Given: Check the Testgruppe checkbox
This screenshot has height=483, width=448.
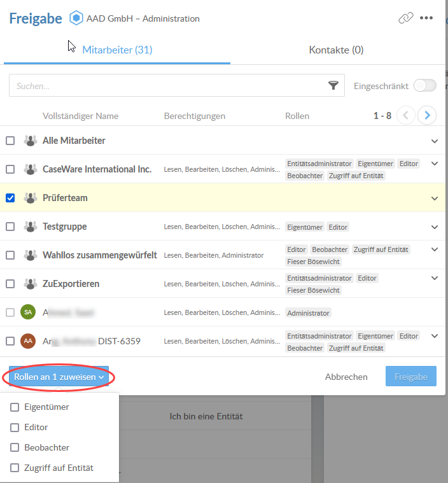Looking at the screenshot, I should click(x=10, y=227).
